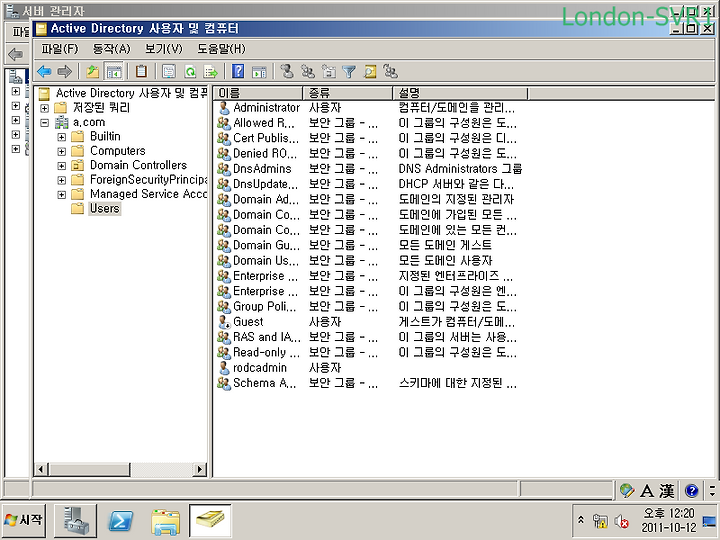This screenshot has width=720, height=540.
Task: Click the Hanja 漢 conversion button
Action: (666, 491)
